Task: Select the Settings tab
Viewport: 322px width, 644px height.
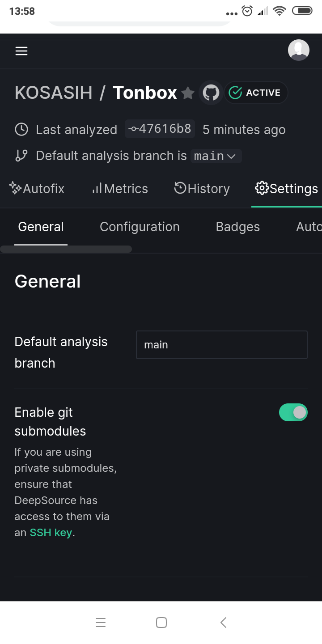Action: (287, 189)
